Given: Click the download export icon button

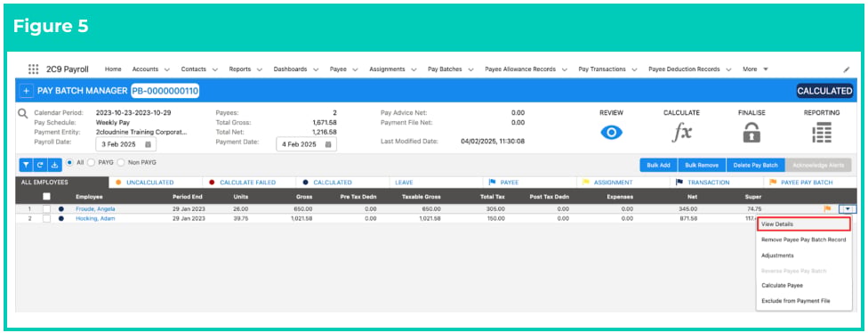Looking at the screenshot, I should click(x=55, y=165).
